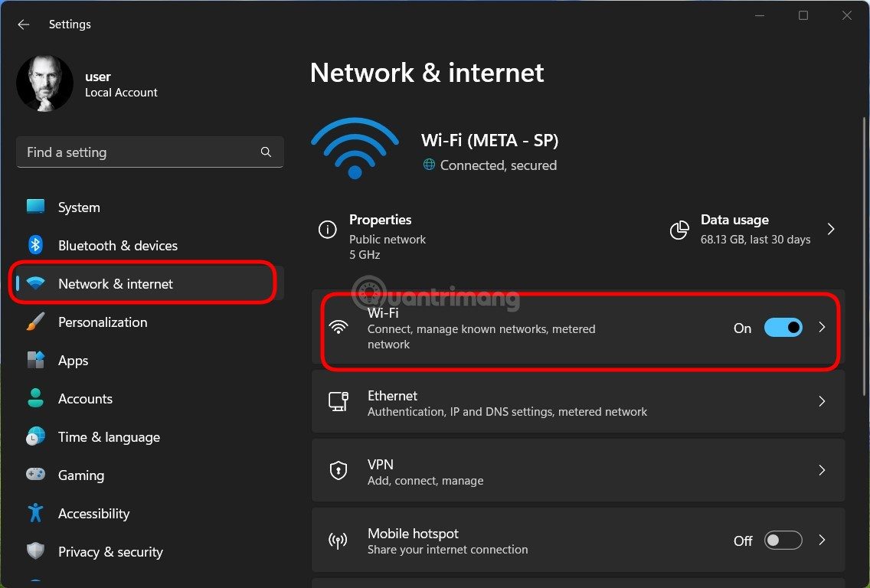Go to Privacy & security section
The image size is (870, 588).
(x=110, y=552)
